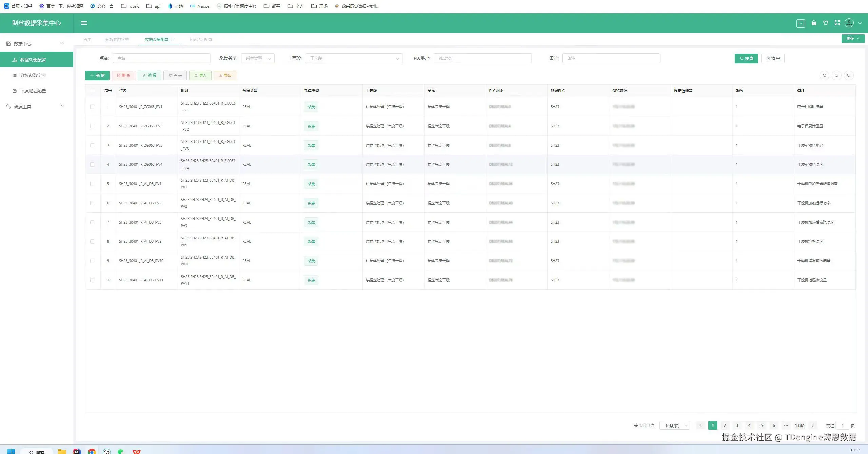Click the green 搜索 button

[746, 58]
